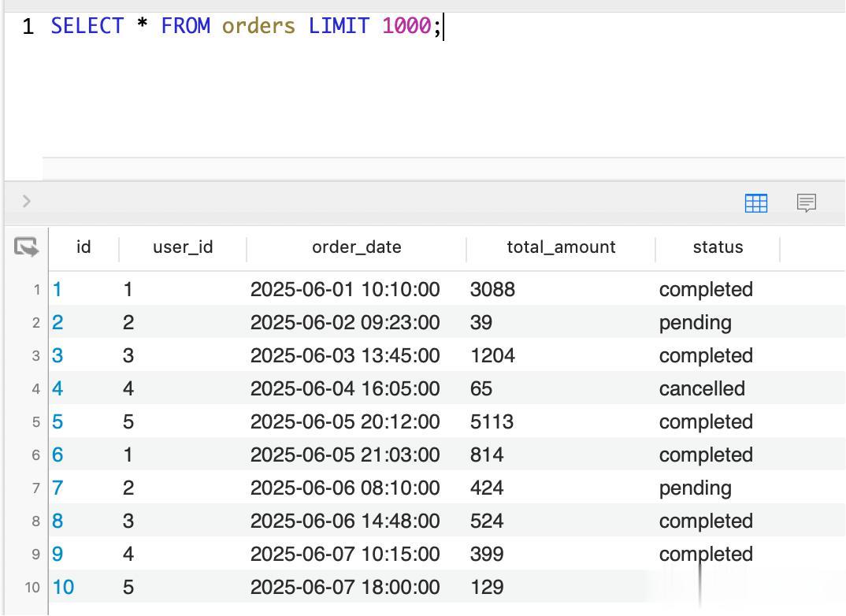Select the total_amount cell showing 5113

pos(492,422)
